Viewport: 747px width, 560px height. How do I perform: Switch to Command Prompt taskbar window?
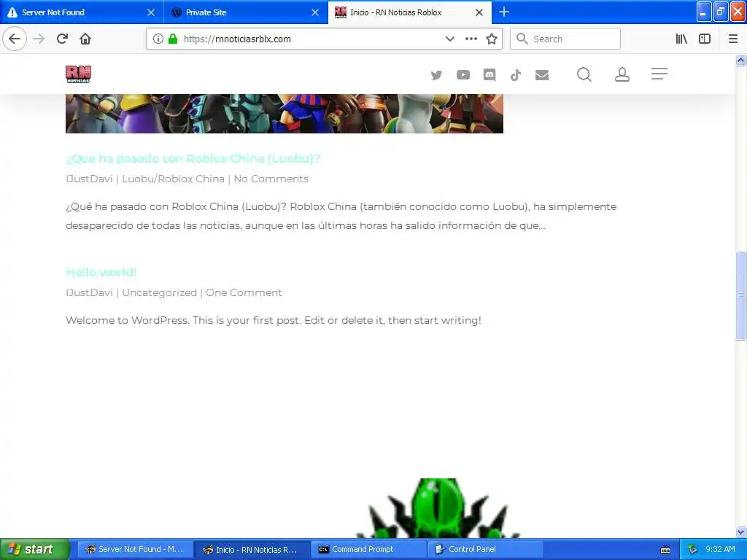[368, 550]
